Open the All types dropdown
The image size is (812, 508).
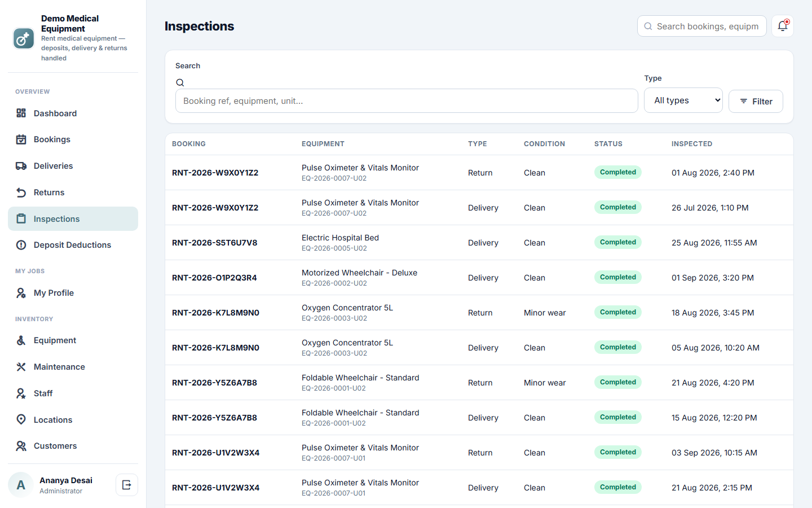683,100
